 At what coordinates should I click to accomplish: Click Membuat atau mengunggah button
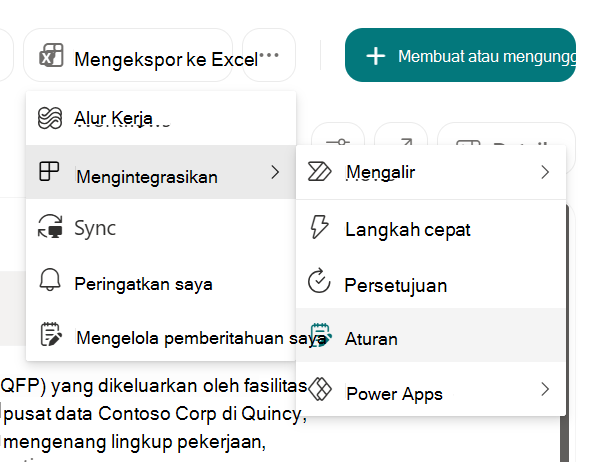(460, 55)
